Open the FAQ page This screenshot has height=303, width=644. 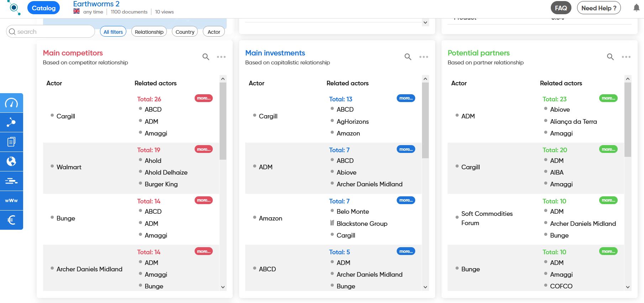(x=561, y=8)
